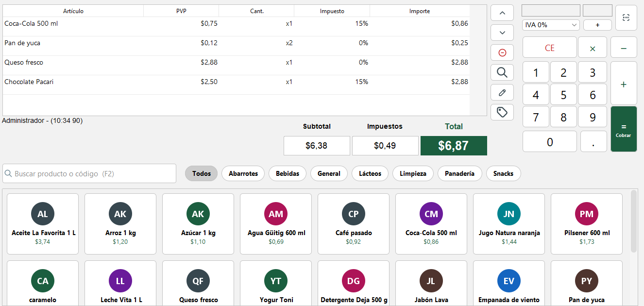The width and height of the screenshot is (644, 306).
Task: Click the up arrow to move selection up
Action: point(502,13)
